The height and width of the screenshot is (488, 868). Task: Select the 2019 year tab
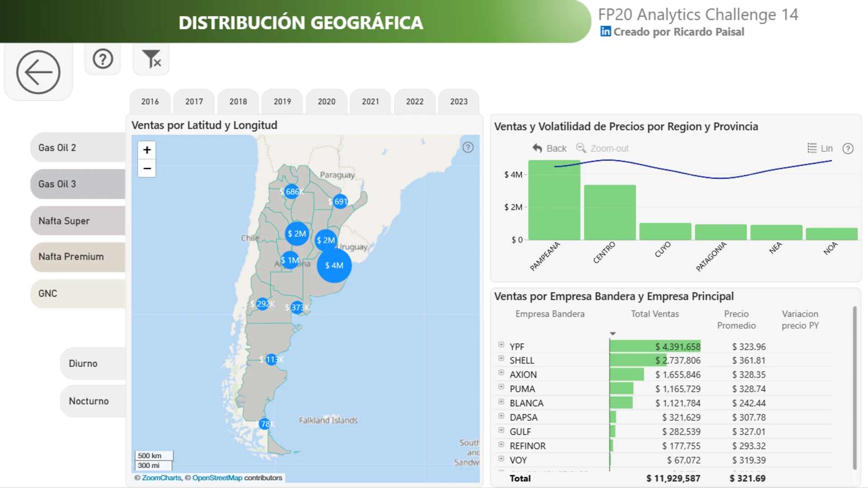click(283, 102)
